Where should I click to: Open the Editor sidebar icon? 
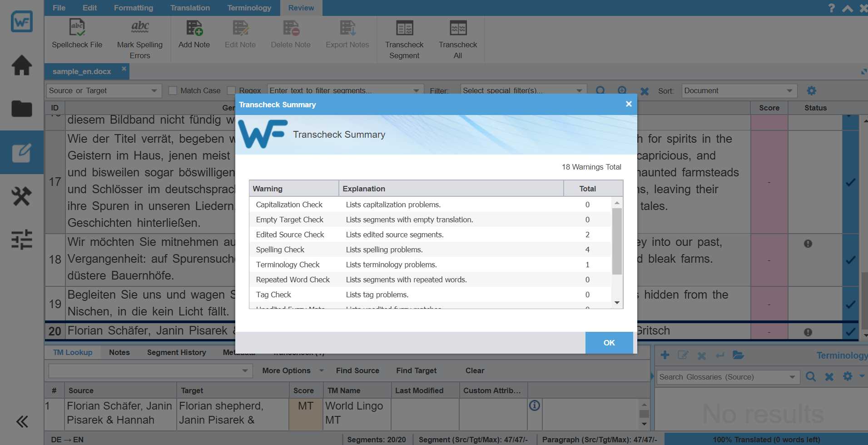(x=22, y=153)
